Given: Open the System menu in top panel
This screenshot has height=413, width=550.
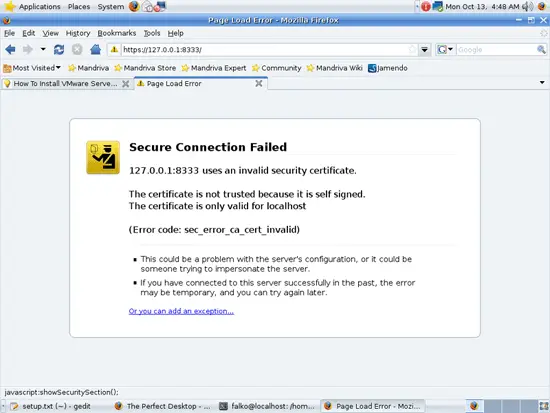Looking at the screenshot, I should point(110,6).
